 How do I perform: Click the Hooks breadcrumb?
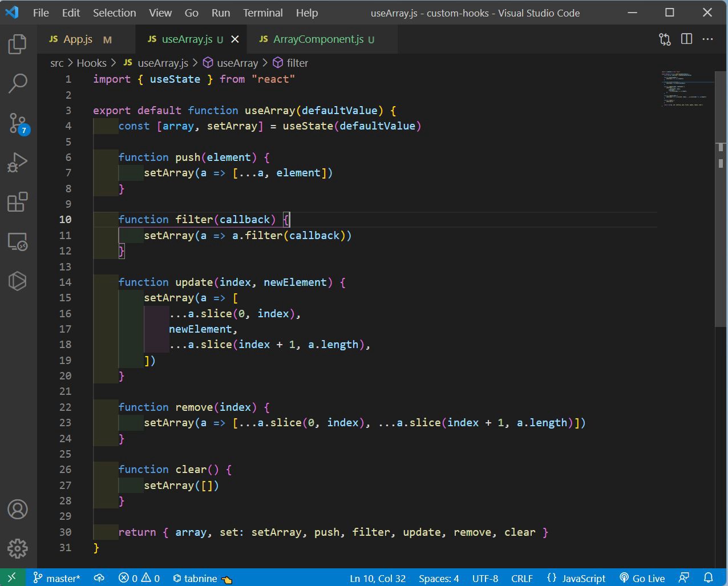(91, 63)
